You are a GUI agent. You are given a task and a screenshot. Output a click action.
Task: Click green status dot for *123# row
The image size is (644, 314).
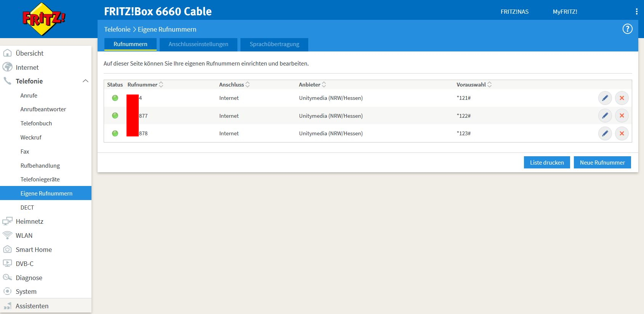pyautogui.click(x=115, y=133)
